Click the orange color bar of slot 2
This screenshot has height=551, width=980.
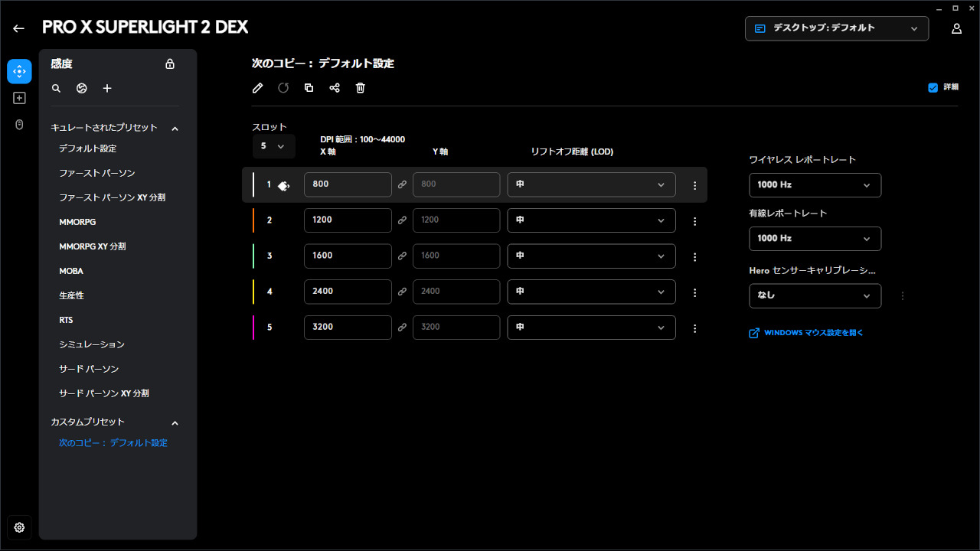click(x=253, y=220)
